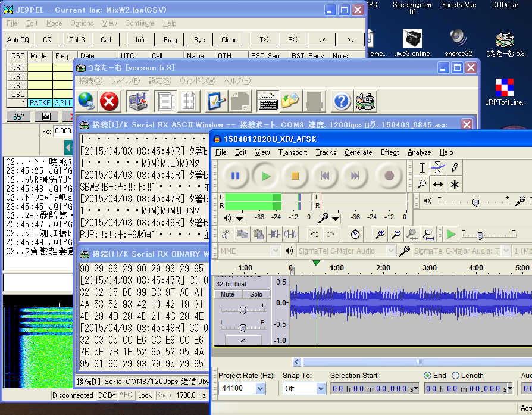Viewport: 532px width, 415px height.
Task: Open output meter dropdown arrow
Action: click(x=240, y=219)
